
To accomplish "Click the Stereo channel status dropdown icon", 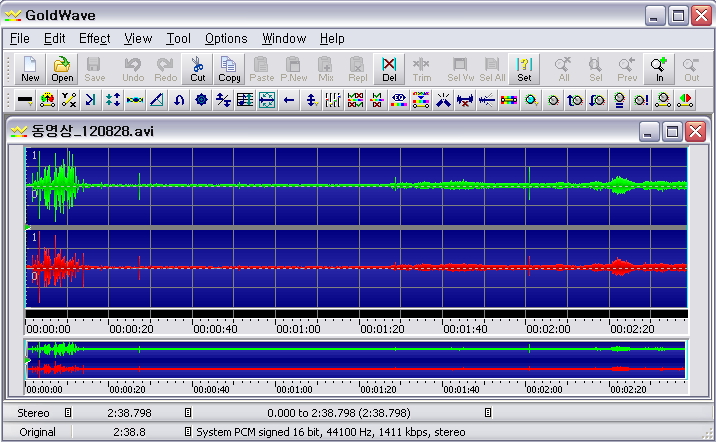I will [68, 413].
